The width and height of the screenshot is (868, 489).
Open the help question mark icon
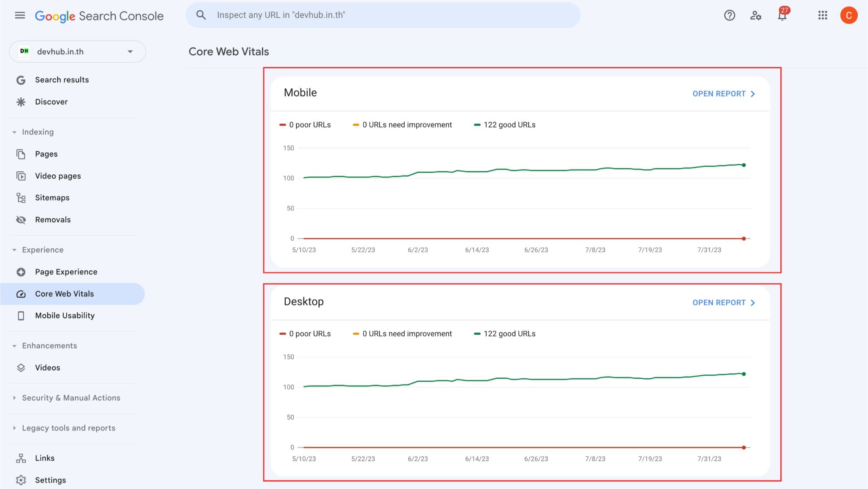tap(729, 16)
